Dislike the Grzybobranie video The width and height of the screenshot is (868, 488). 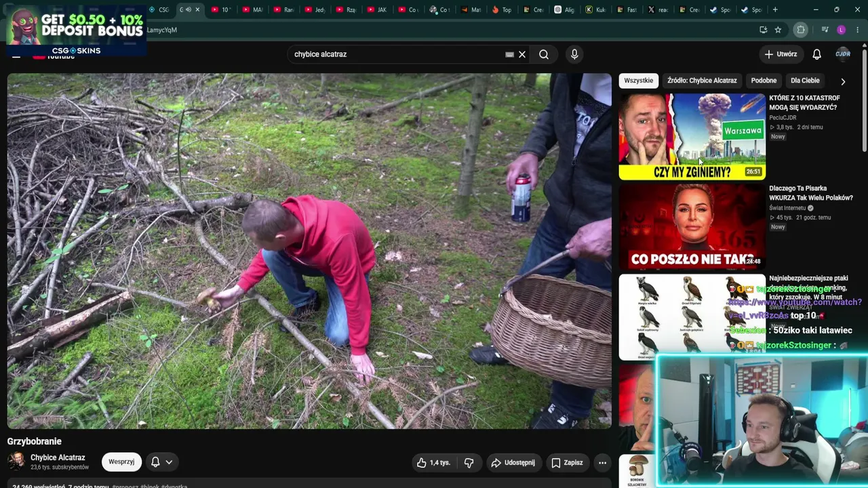point(469,463)
